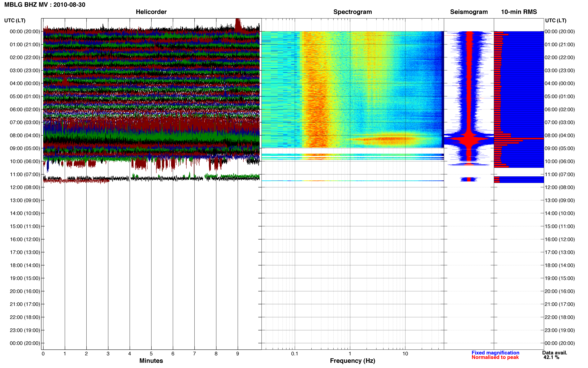The image size is (588, 368).
Task: Click minute tick label '0' on helicorder axis
Action: (x=43, y=354)
